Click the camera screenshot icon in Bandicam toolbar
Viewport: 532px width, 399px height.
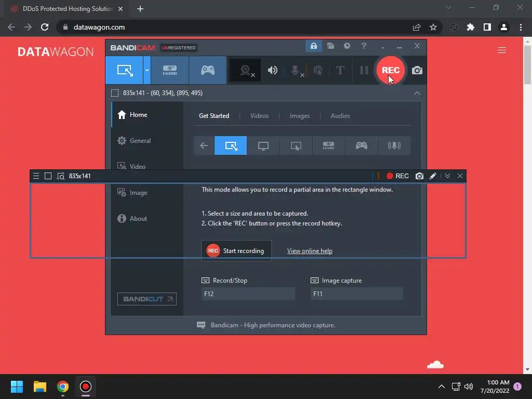(417, 70)
